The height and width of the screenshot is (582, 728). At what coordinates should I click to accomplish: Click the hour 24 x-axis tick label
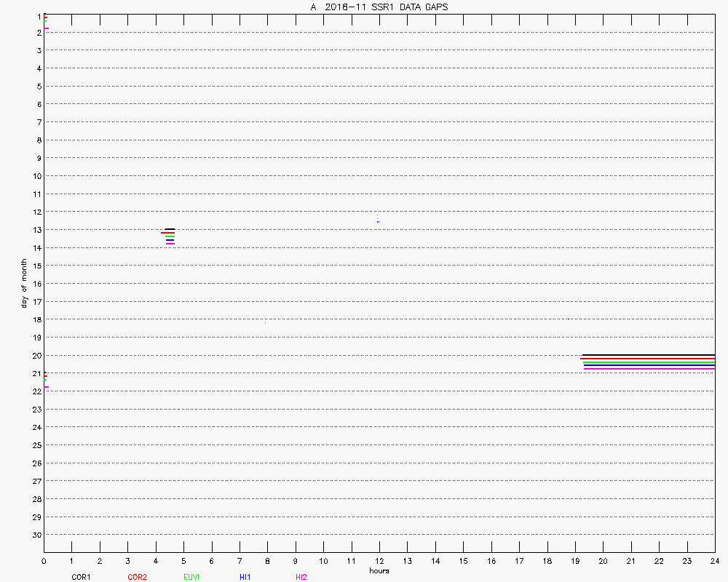click(x=715, y=561)
